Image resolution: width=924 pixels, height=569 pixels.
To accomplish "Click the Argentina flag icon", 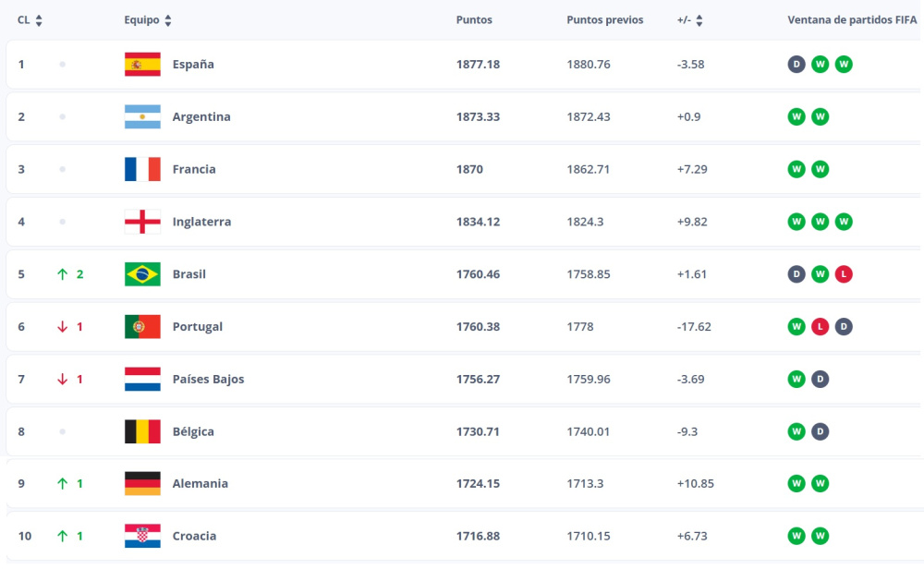I will tap(142, 117).
